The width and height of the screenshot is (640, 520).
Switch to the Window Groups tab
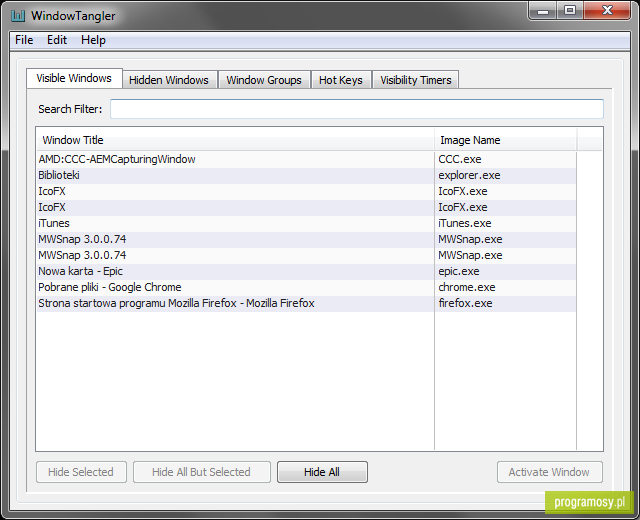pos(264,80)
